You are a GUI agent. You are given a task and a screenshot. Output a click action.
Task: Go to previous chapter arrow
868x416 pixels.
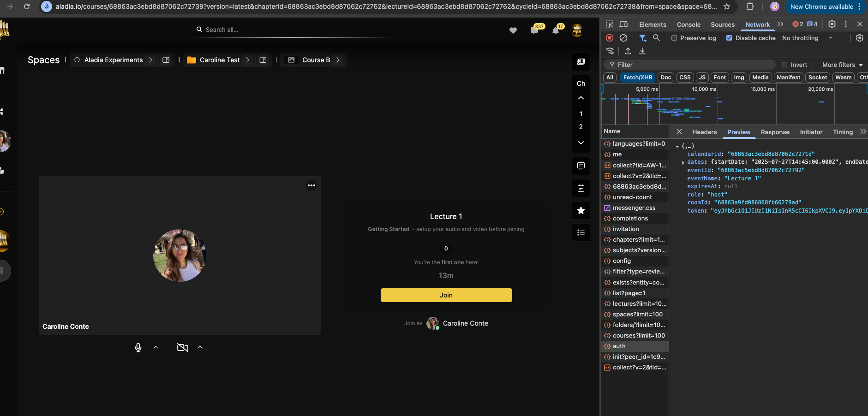click(581, 98)
